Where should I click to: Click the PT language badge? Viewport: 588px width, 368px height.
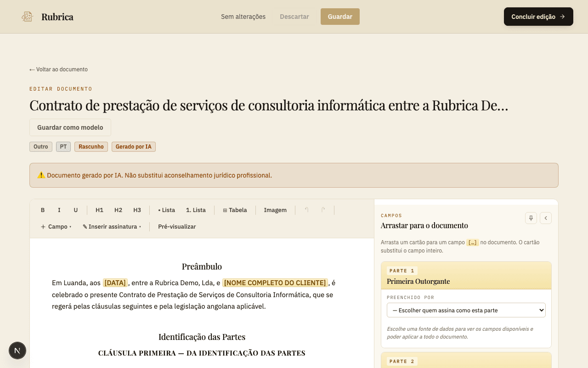63,147
